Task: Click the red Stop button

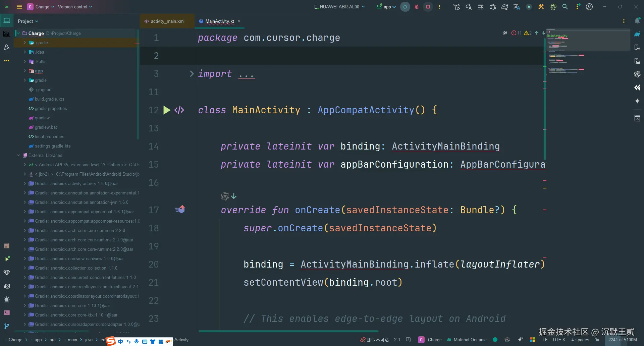Action: pos(428,7)
